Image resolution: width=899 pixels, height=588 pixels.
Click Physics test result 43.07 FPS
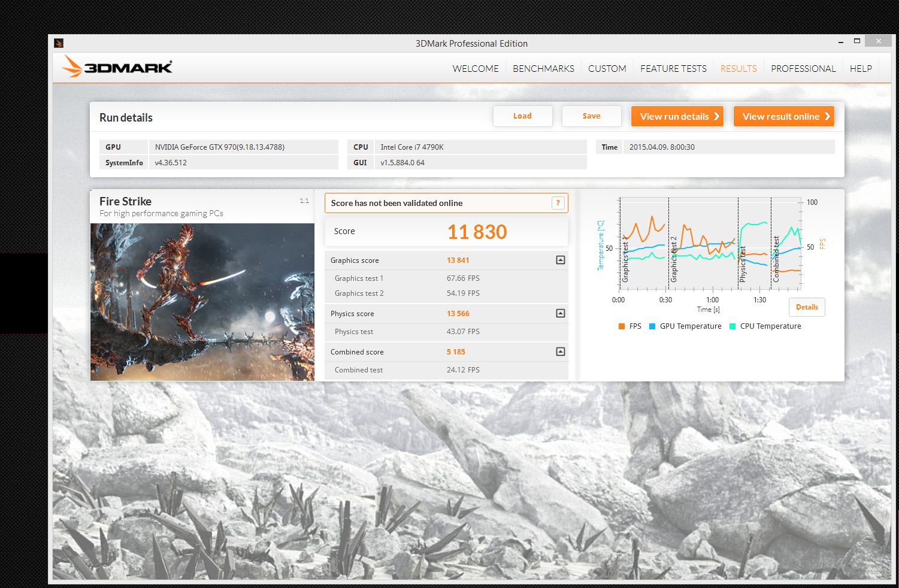pos(463,332)
